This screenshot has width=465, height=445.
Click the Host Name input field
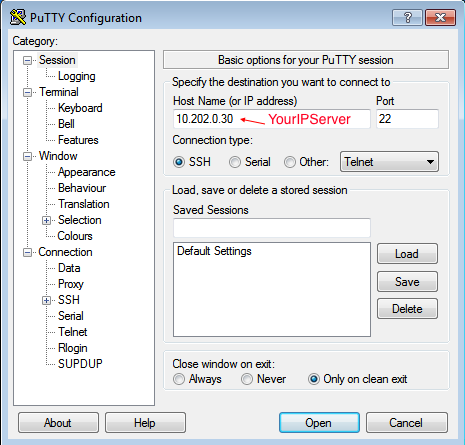(x=272, y=119)
